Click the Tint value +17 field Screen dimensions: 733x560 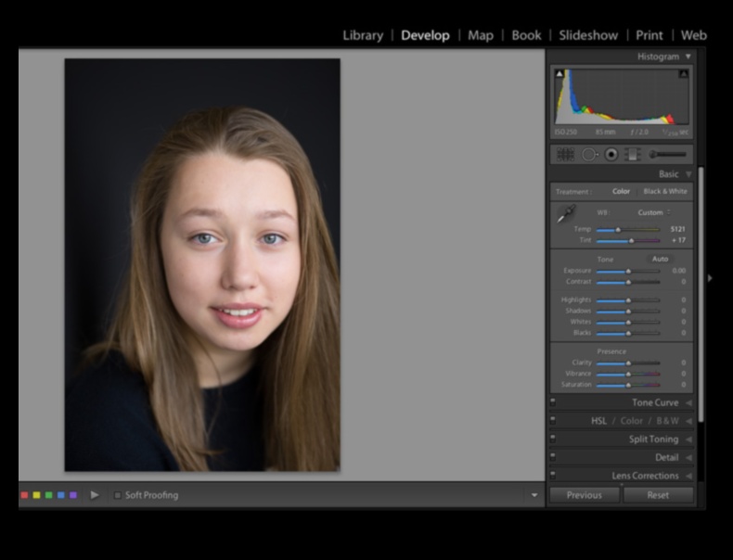click(x=678, y=240)
